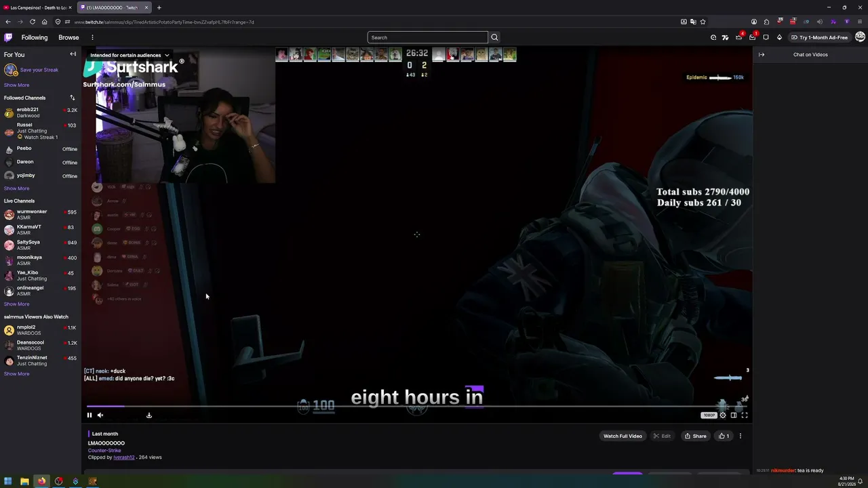Click the page translate icon
Viewport: 868px width, 488px height.
pyautogui.click(x=693, y=22)
